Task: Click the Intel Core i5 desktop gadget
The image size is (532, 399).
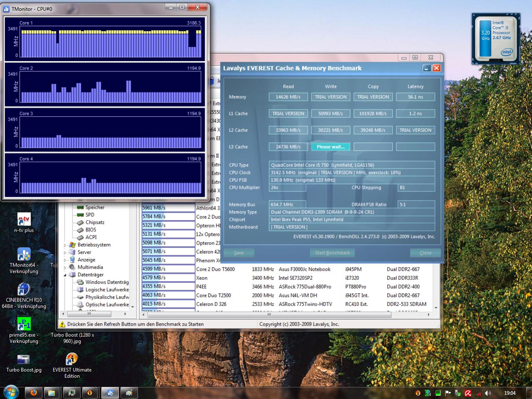Action: coord(496,38)
